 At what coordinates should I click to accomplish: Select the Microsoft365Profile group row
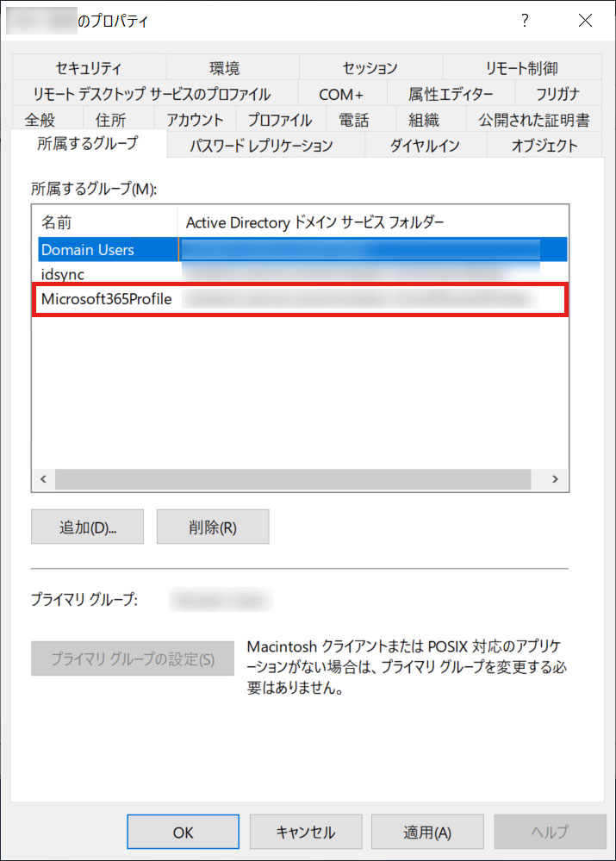pyautogui.click(x=302, y=299)
